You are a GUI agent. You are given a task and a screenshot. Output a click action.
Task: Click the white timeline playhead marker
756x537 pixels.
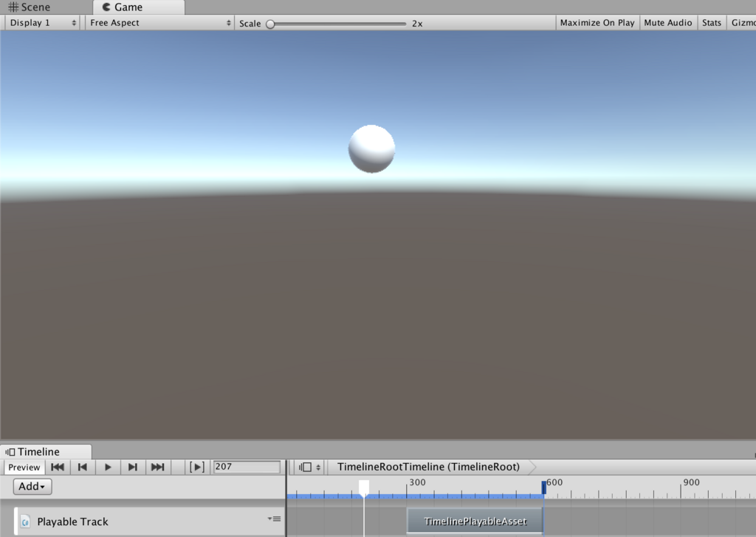(364, 488)
